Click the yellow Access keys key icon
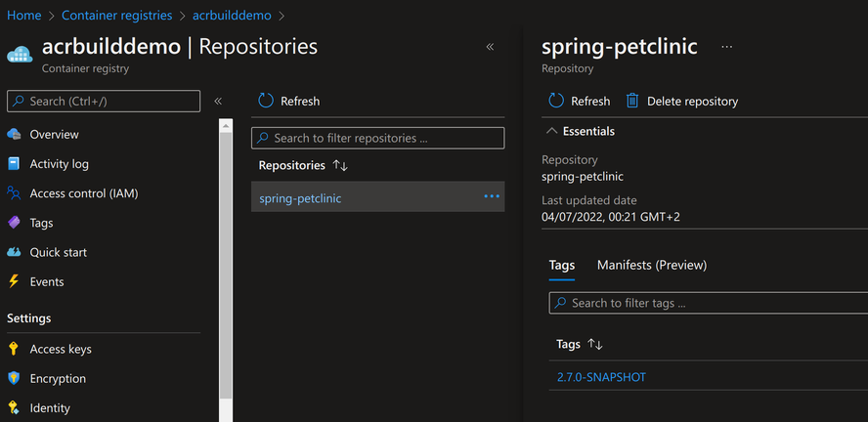Viewport: 868px width, 422px height. point(14,349)
